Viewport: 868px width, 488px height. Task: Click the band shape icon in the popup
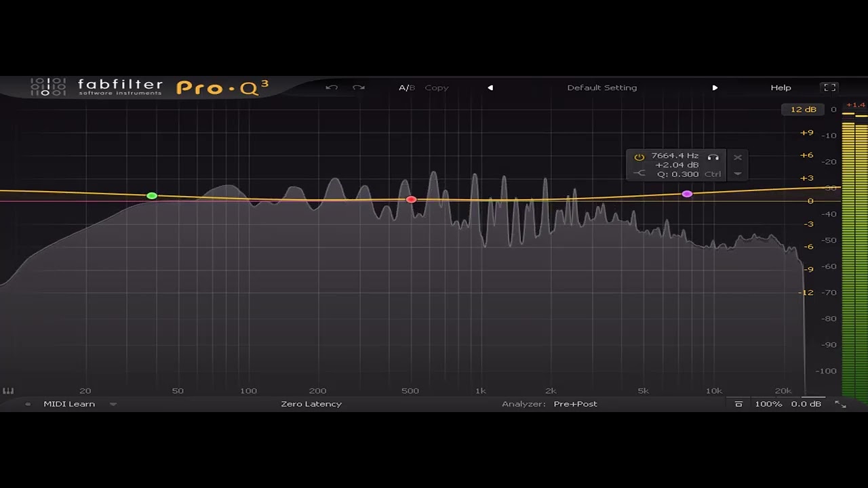(x=639, y=173)
